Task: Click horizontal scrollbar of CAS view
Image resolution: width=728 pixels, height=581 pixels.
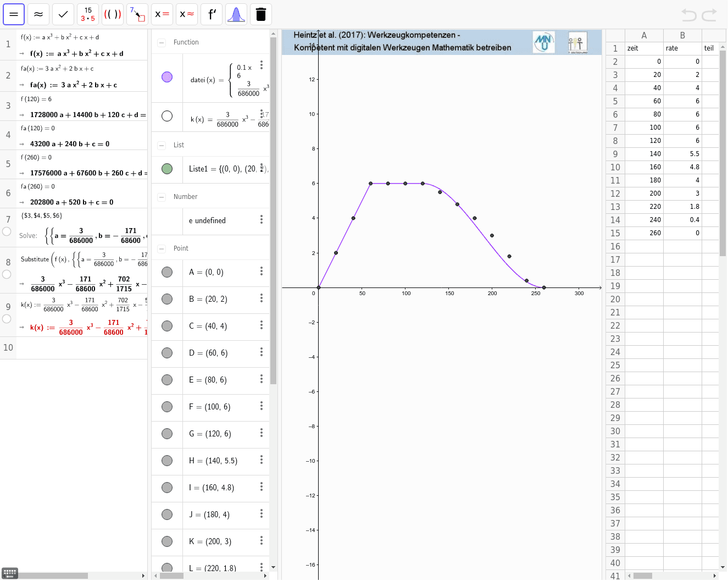Action: [x=52, y=576]
